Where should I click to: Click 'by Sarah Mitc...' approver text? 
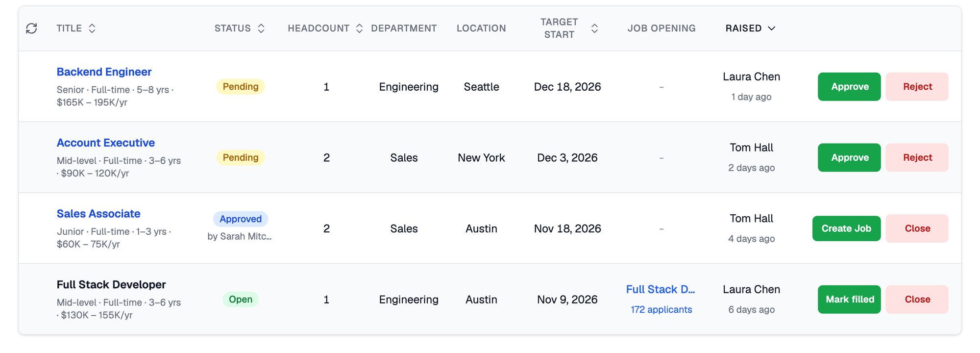[x=240, y=236]
